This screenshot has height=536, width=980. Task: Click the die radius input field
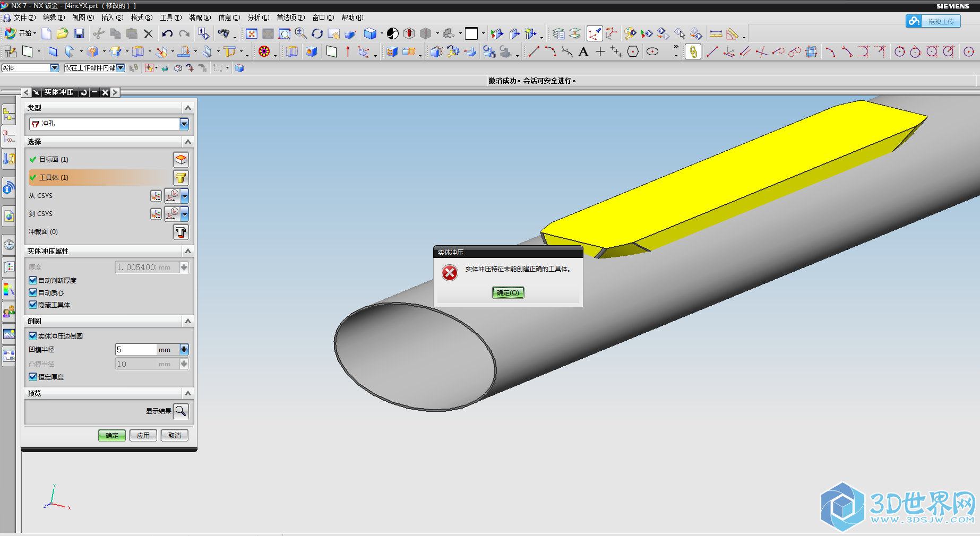pyautogui.click(x=136, y=349)
